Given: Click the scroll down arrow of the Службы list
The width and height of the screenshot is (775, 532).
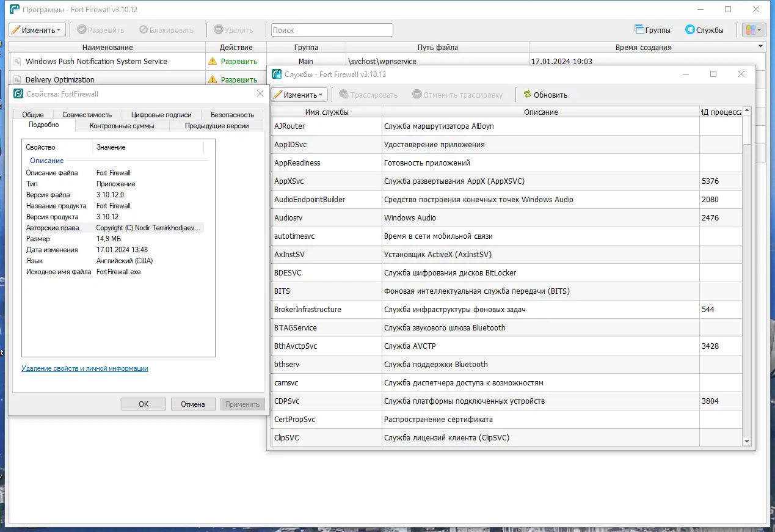Looking at the screenshot, I should click(x=747, y=442).
